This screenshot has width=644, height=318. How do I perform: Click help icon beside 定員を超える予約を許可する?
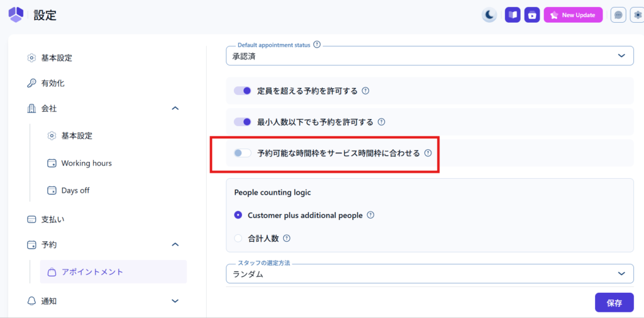(365, 91)
